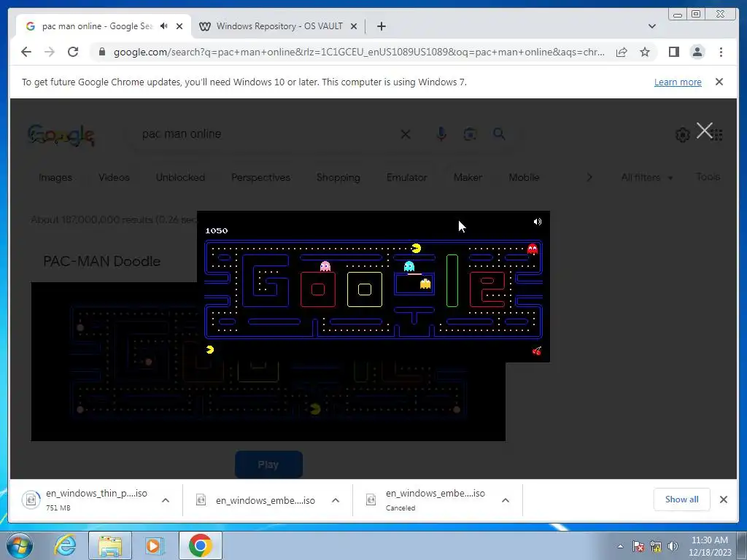The width and height of the screenshot is (747, 560).
Task: Mute the tab via speaker icon on tab
Action: tap(164, 26)
